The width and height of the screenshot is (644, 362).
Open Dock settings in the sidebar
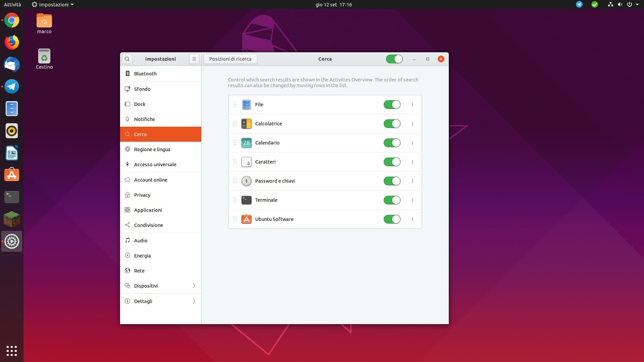pos(161,104)
